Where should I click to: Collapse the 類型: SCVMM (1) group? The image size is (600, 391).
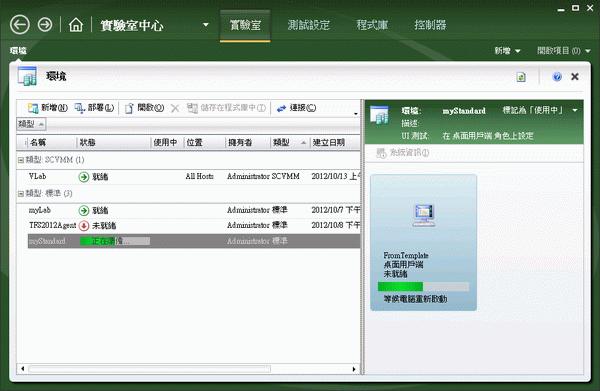(21, 160)
